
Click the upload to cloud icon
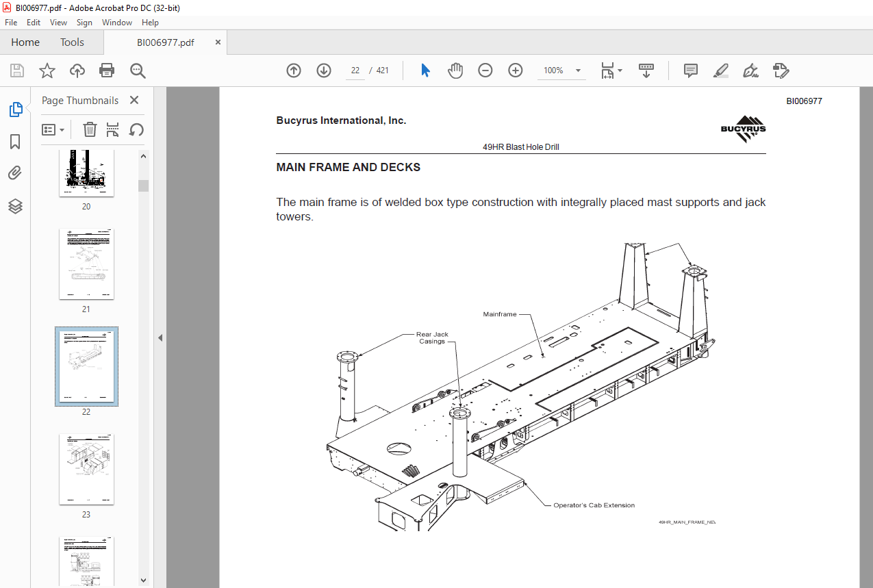point(77,71)
